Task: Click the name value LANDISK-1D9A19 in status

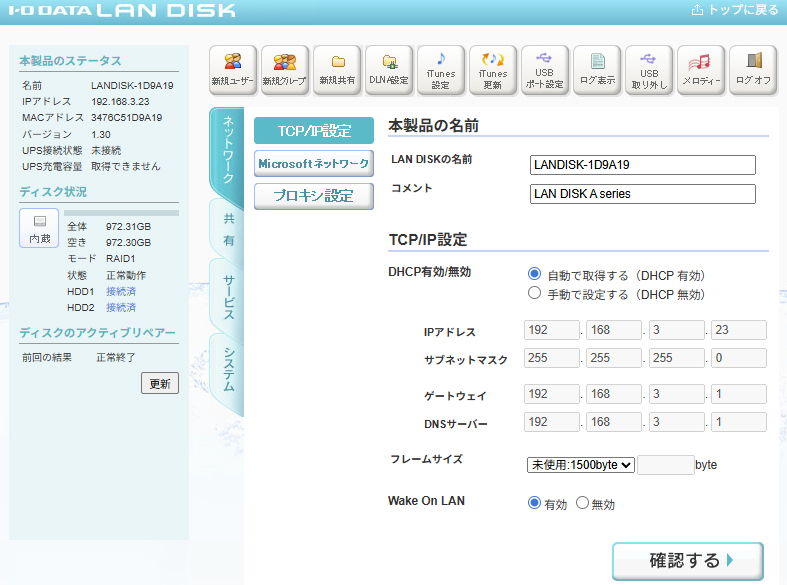Action: tap(132, 85)
